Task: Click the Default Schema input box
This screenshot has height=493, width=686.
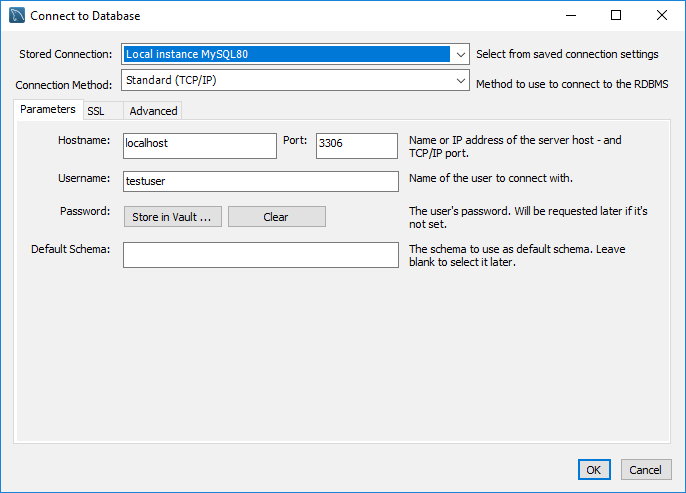Action: tap(260, 255)
